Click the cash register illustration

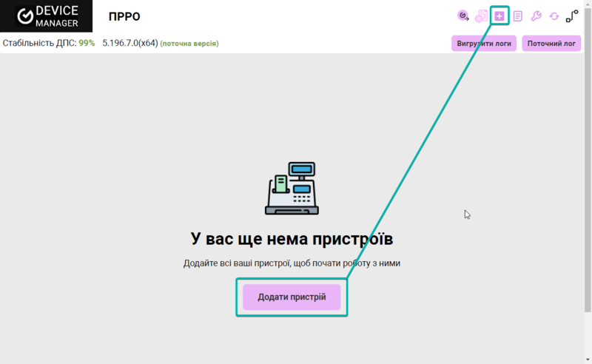292,189
